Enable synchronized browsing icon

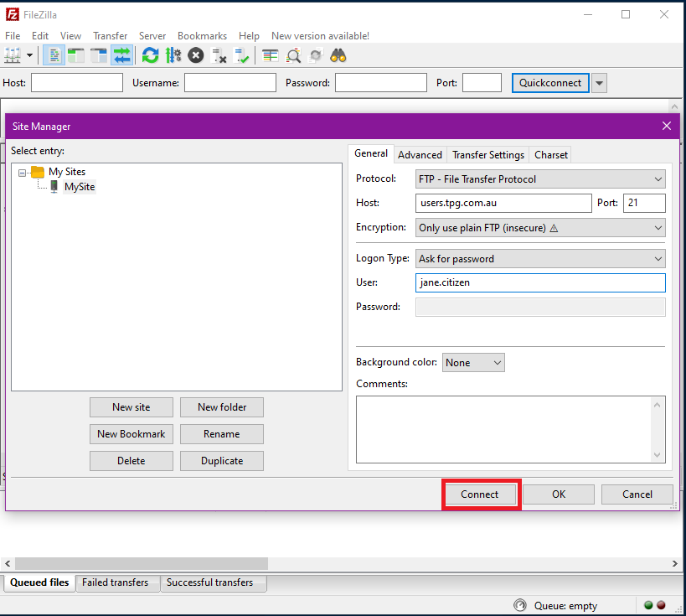(317, 54)
